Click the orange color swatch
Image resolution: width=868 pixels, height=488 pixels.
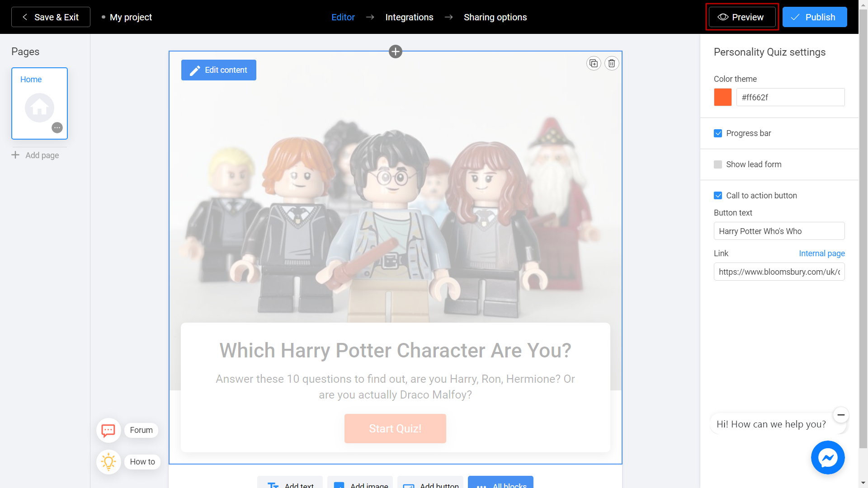pos(723,97)
